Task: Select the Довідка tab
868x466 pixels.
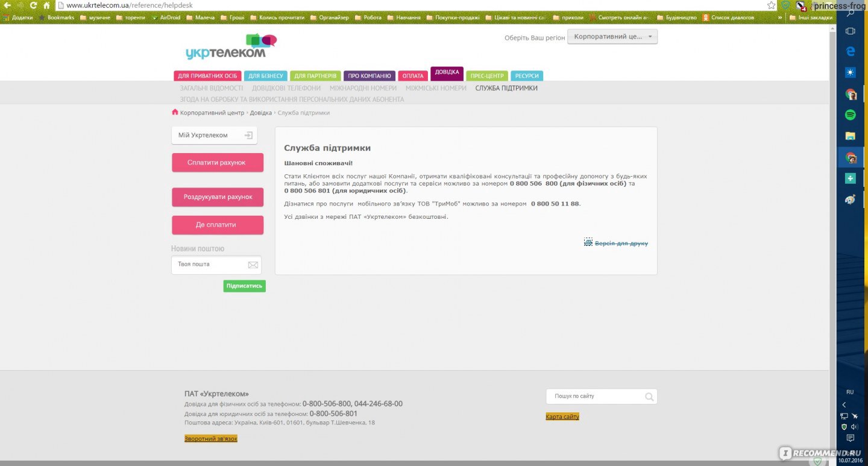Action: [x=447, y=74]
